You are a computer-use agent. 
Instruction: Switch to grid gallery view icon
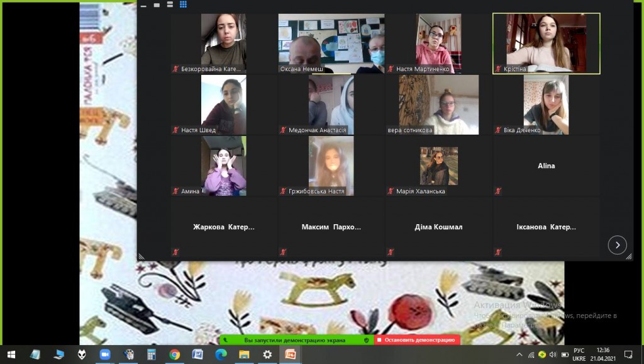click(183, 4)
